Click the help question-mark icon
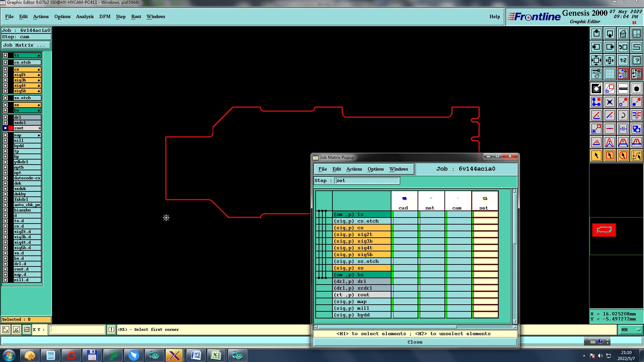Viewport: 644px width, 362px height. pyautogui.click(x=636, y=60)
